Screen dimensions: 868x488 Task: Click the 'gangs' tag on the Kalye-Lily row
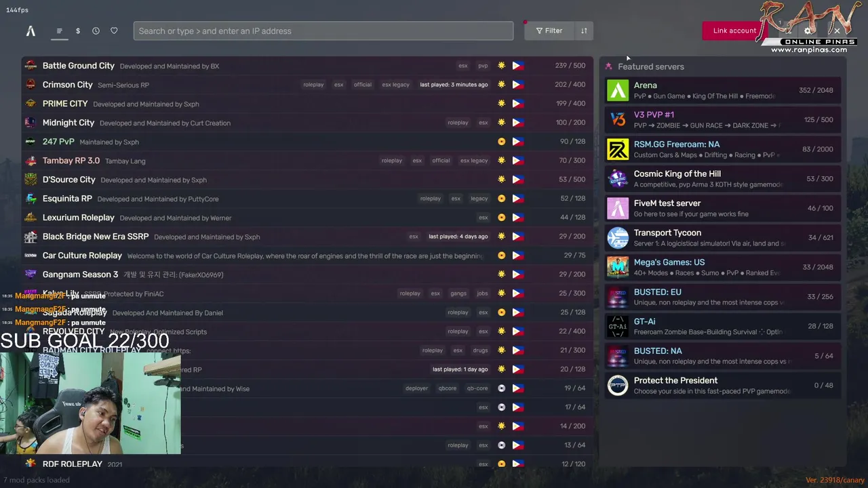(x=458, y=293)
